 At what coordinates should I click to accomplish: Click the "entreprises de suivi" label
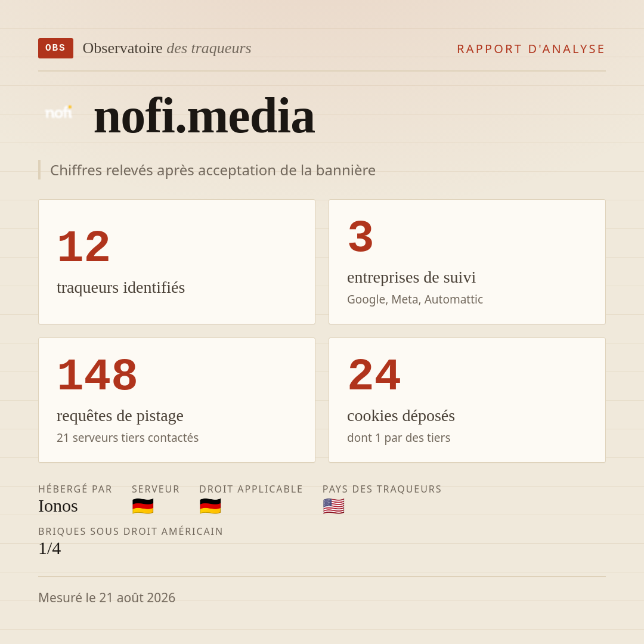411,277
